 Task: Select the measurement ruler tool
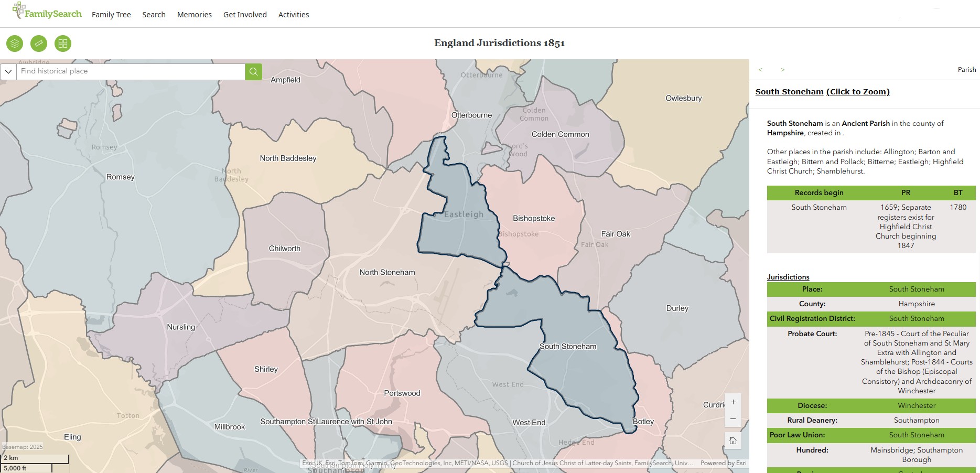point(38,44)
